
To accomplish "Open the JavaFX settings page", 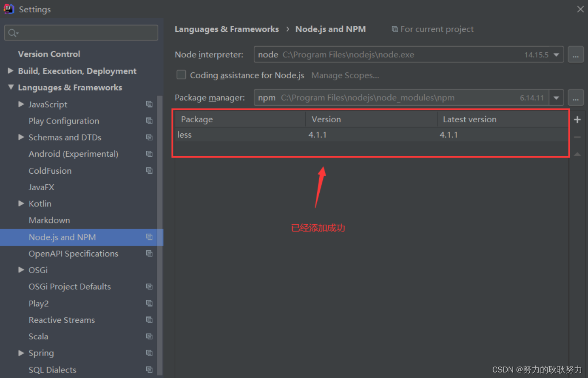I will coord(41,187).
